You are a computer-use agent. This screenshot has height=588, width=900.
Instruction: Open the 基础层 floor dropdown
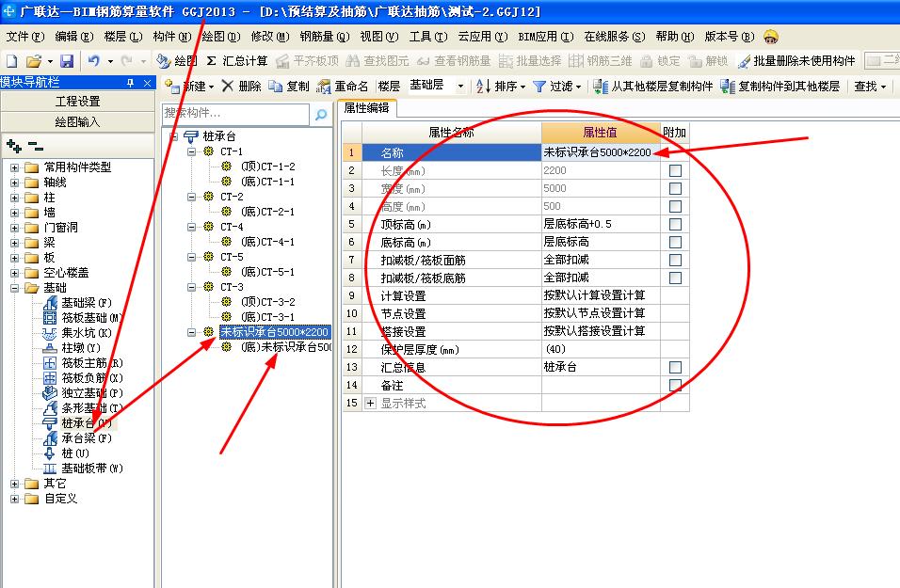tap(460, 87)
